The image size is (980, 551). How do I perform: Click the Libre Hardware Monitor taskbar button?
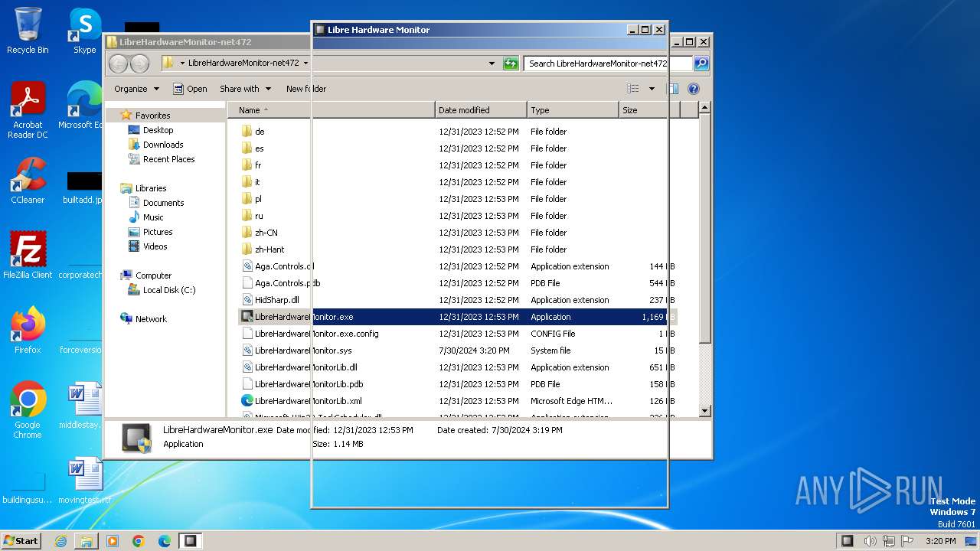coord(191,541)
